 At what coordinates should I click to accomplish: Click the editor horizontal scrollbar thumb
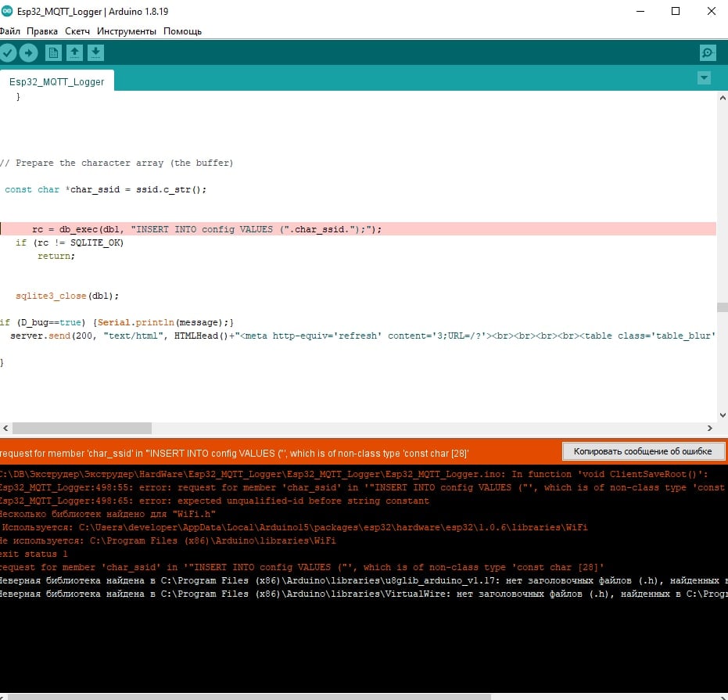click(x=82, y=429)
